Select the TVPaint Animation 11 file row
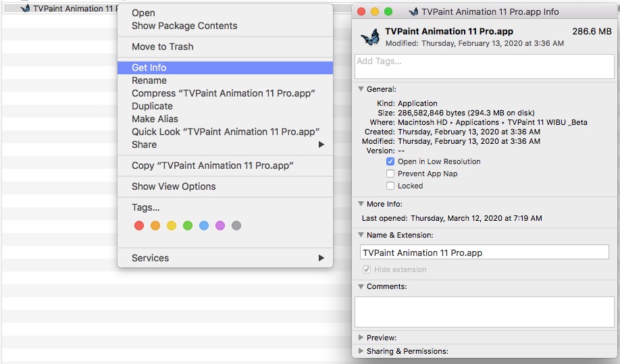Screen dimensions: 620x364 point(60,8)
